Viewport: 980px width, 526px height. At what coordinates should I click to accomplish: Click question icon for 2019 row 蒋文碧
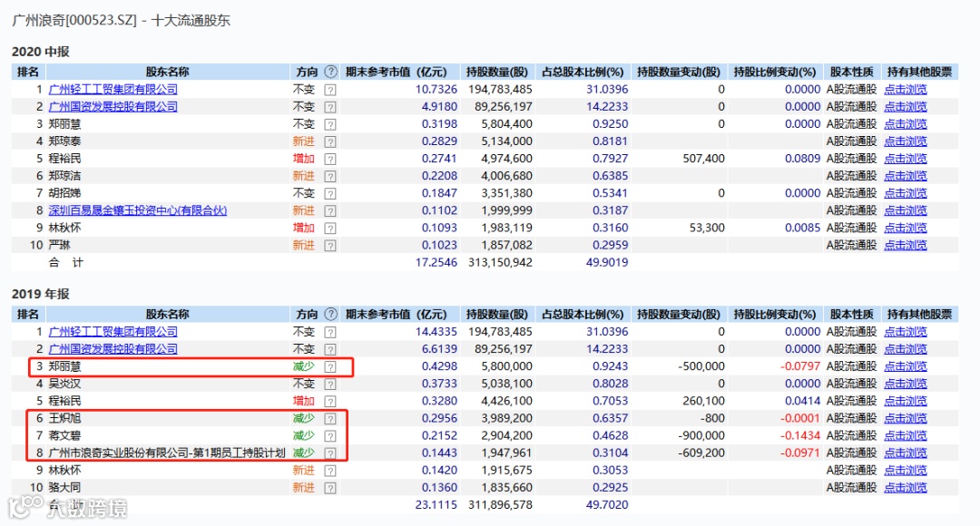(x=330, y=436)
